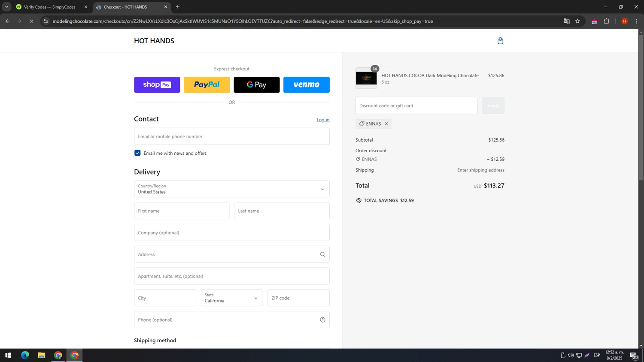Click the Apply discount button
Screen dimensions: 644x362
493,106
